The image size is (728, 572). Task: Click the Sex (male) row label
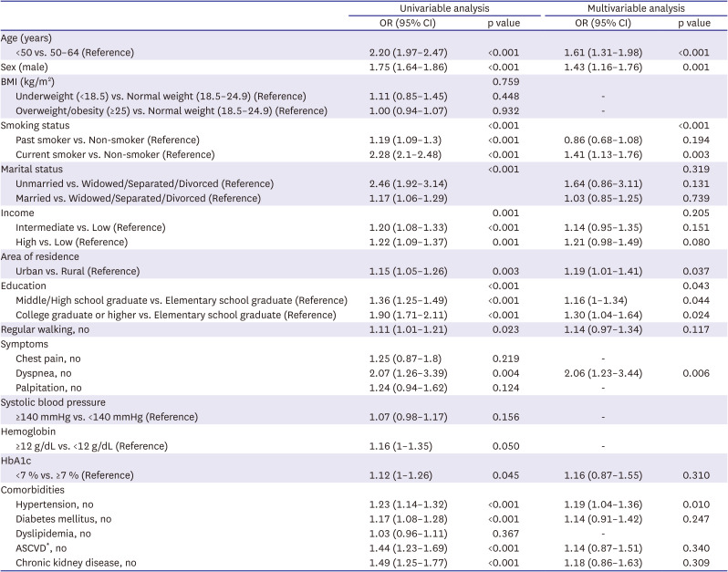[25, 68]
